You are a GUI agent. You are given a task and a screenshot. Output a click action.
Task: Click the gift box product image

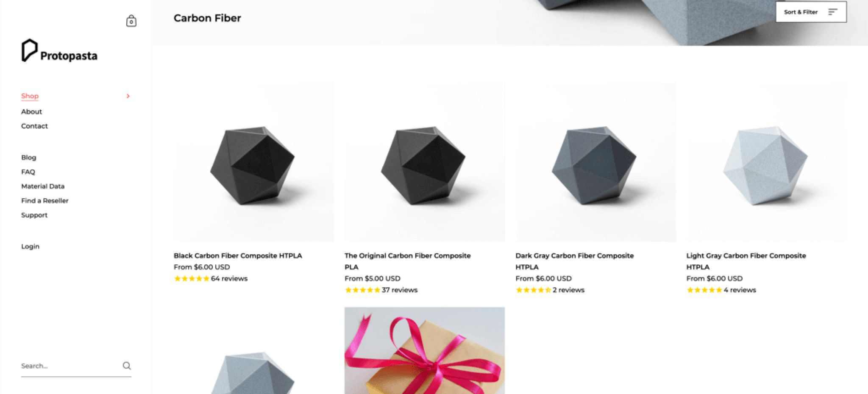(x=425, y=350)
